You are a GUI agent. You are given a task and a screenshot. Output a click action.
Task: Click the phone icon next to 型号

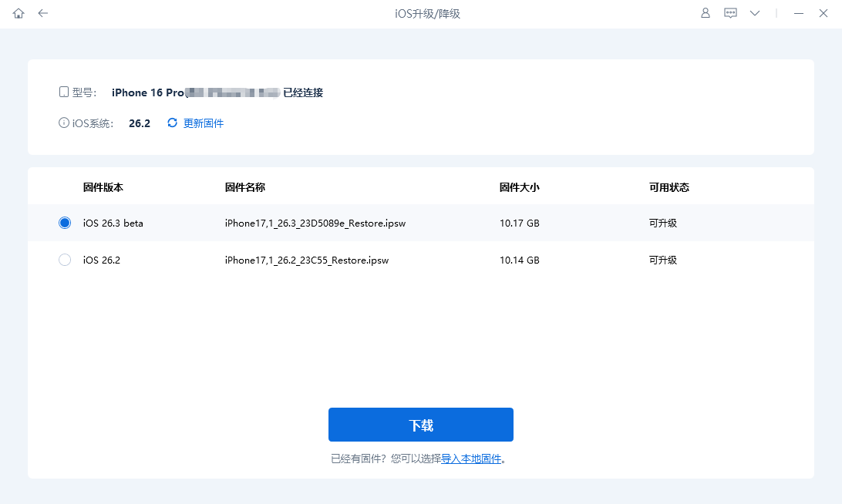(63, 91)
